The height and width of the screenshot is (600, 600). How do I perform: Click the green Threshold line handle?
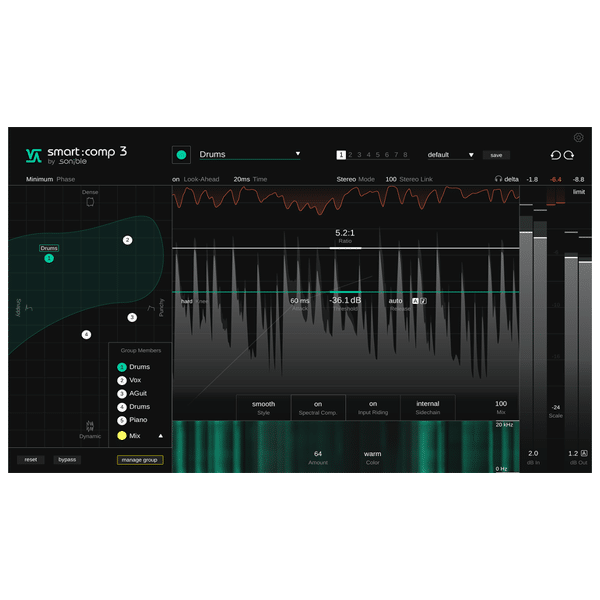tap(346, 292)
